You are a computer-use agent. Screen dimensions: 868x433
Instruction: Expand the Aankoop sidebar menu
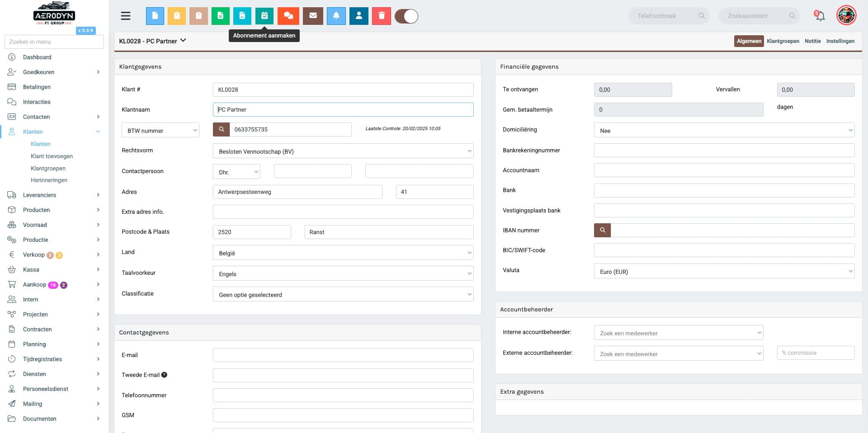coord(54,284)
